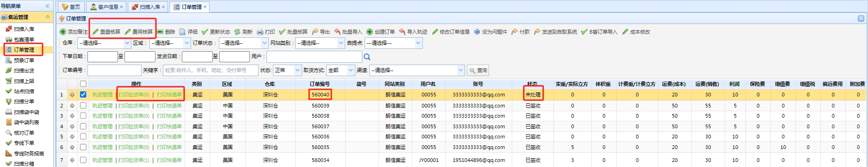Click 创建订单 toolbar button
Screen dimensions: 868x167
pos(381,32)
